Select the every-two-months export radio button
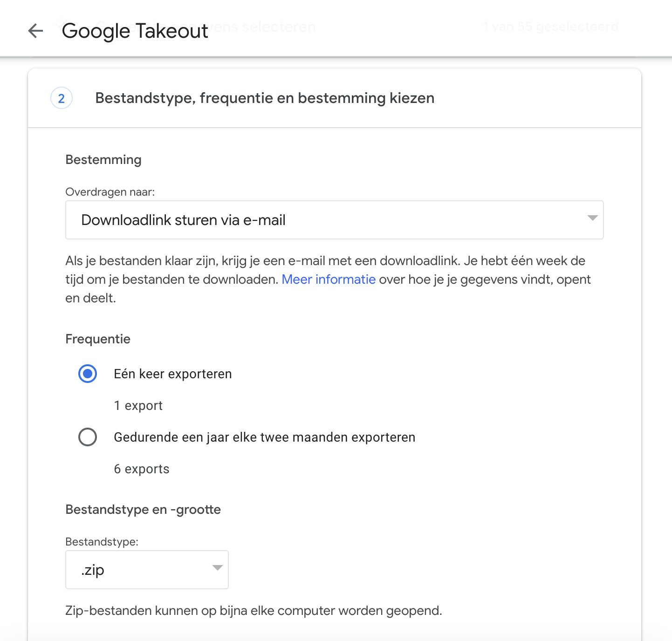Screen dimensions: 672x641 [x=88, y=437]
